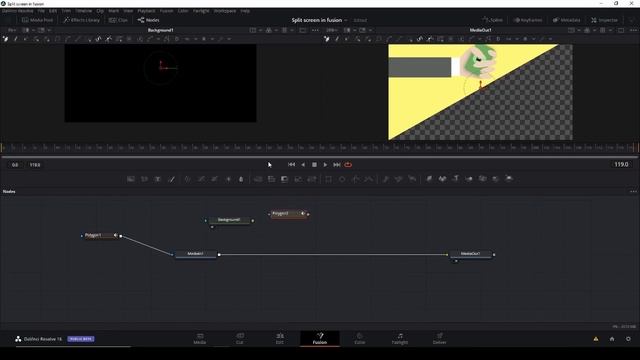Select the Background1 node in flow
The width and height of the screenshot is (640, 360).
point(229,220)
